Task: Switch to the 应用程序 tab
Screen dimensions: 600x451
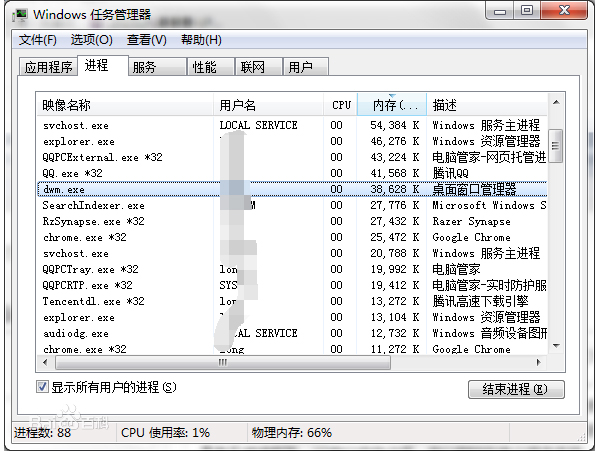Action: (x=48, y=68)
